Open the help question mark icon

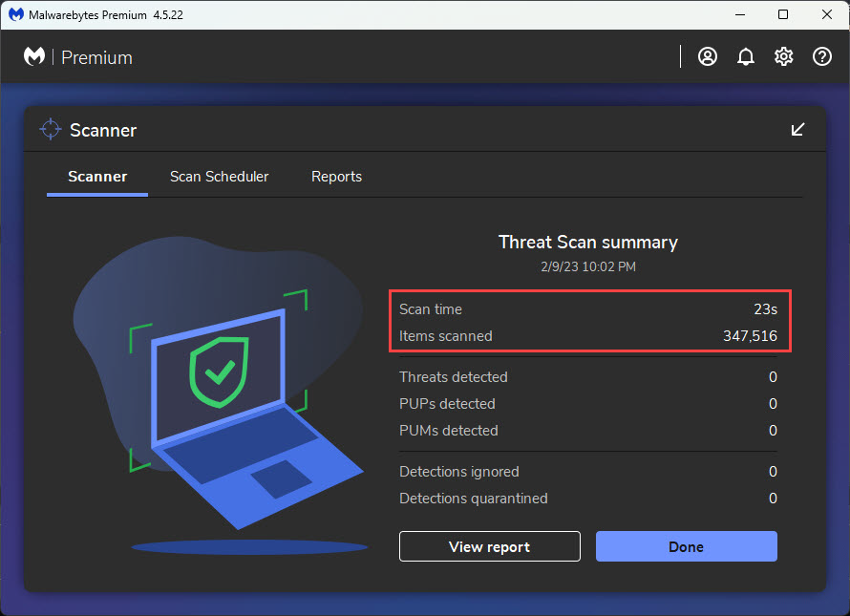pos(821,56)
